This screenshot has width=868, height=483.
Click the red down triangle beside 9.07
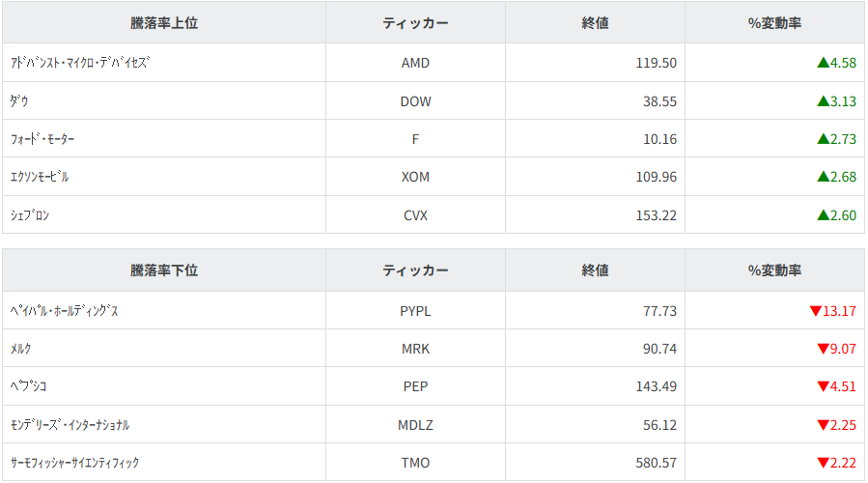(823, 349)
